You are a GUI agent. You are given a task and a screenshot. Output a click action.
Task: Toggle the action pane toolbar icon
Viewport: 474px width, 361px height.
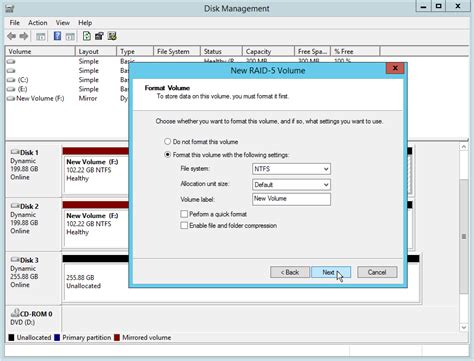click(70, 36)
